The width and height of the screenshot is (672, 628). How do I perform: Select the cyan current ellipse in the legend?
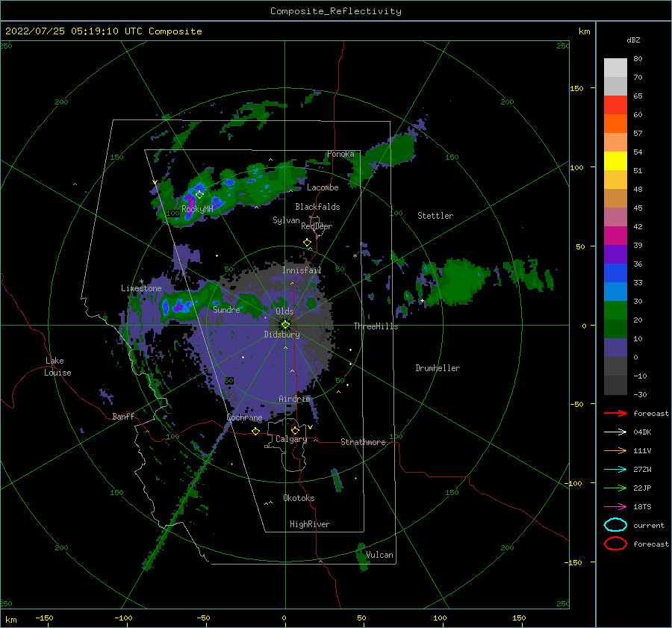pyautogui.click(x=615, y=525)
